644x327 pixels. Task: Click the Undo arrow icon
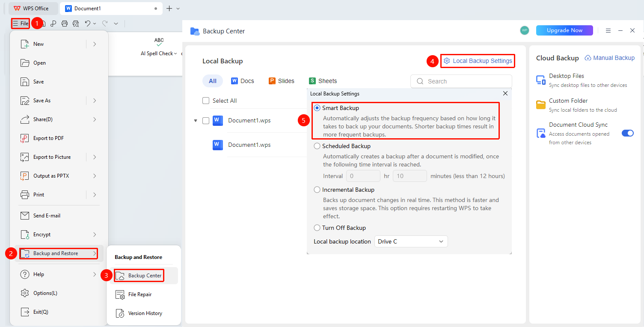coord(87,24)
